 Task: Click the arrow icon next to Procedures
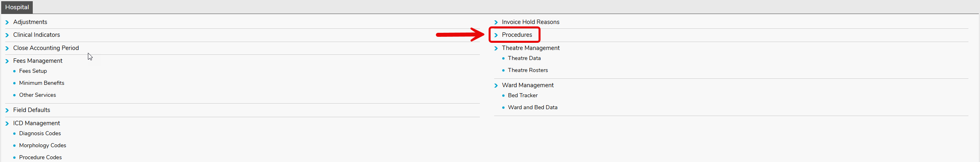click(x=496, y=35)
